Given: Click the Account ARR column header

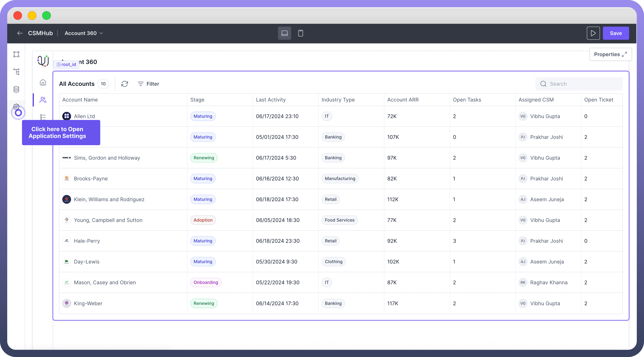Looking at the screenshot, I should [403, 100].
